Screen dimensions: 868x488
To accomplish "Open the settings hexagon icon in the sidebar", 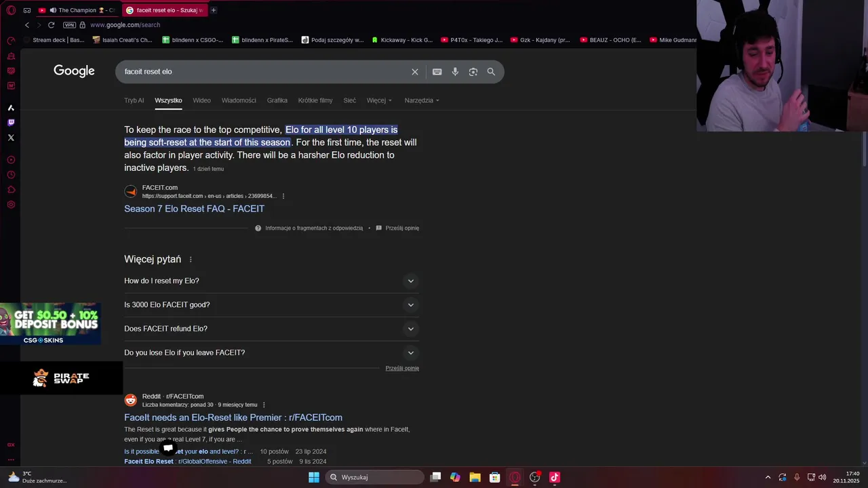I will (x=11, y=205).
